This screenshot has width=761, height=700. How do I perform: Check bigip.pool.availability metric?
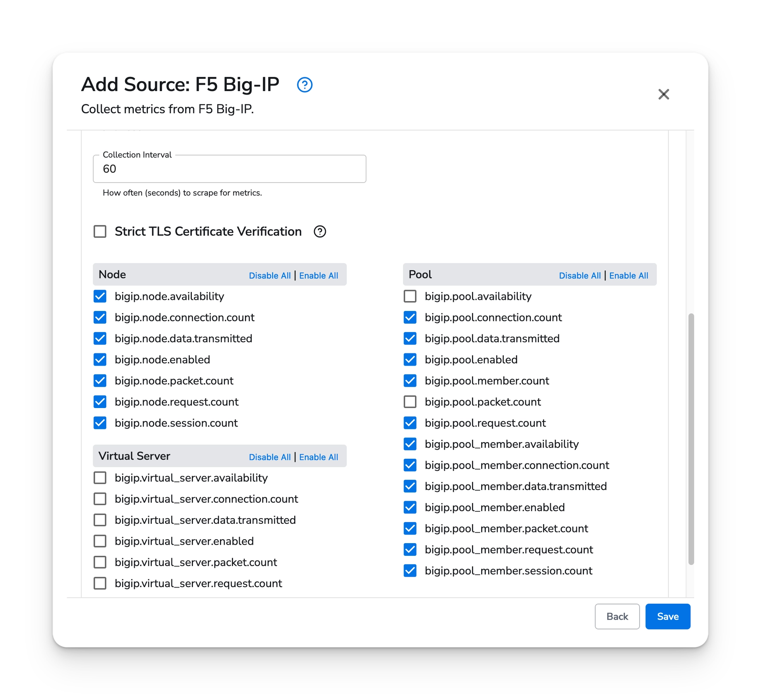click(410, 296)
